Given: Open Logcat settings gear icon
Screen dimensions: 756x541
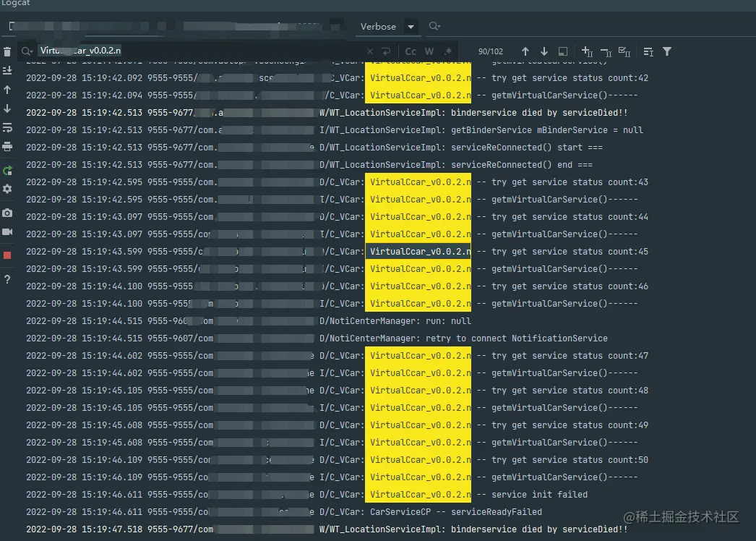Looking at the screenshot, I should point(7,189).
